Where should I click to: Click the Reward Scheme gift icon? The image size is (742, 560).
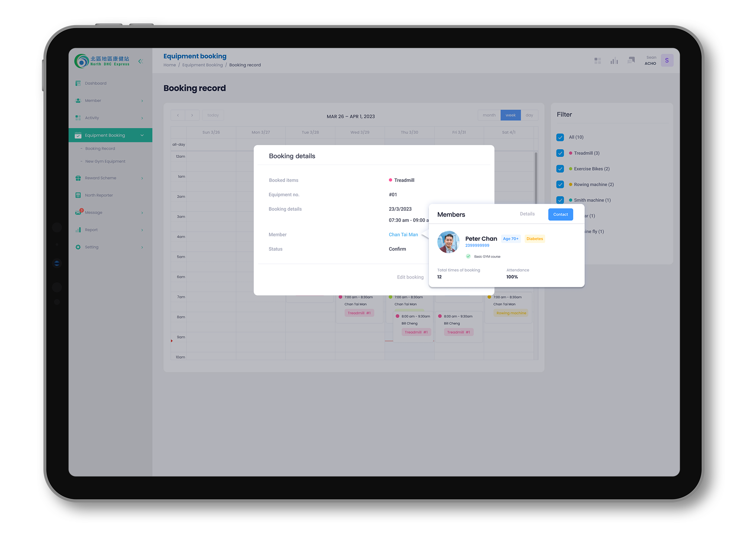click(x=78, y=178)
